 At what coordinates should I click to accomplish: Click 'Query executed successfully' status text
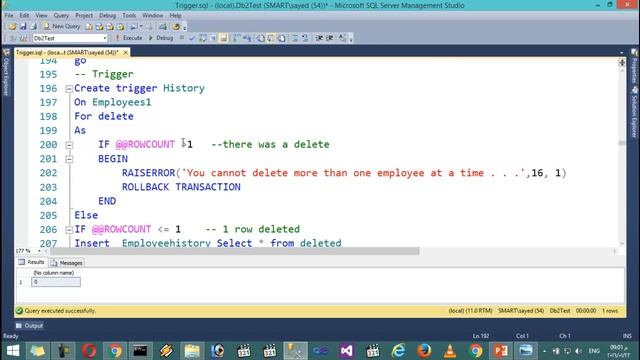pos(60,311)
